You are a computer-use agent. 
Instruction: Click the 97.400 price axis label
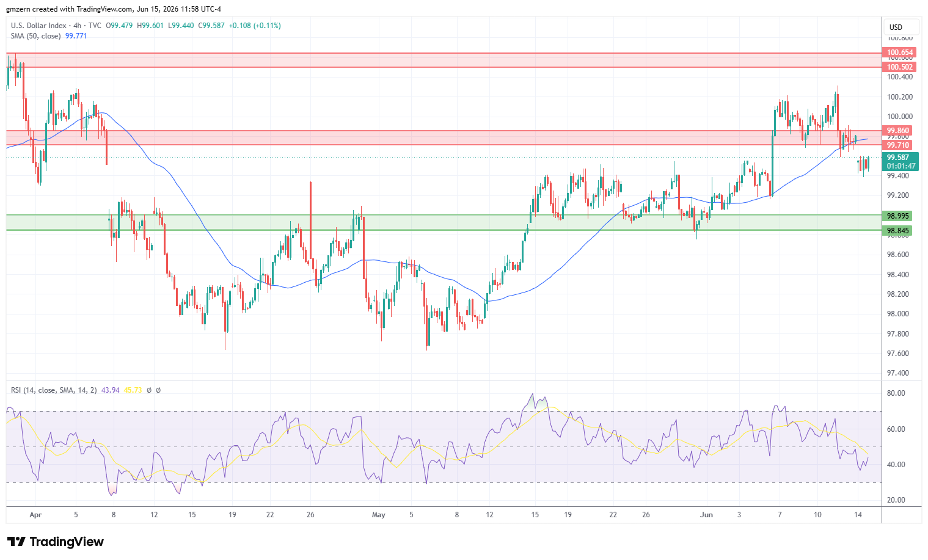[898, 373]
